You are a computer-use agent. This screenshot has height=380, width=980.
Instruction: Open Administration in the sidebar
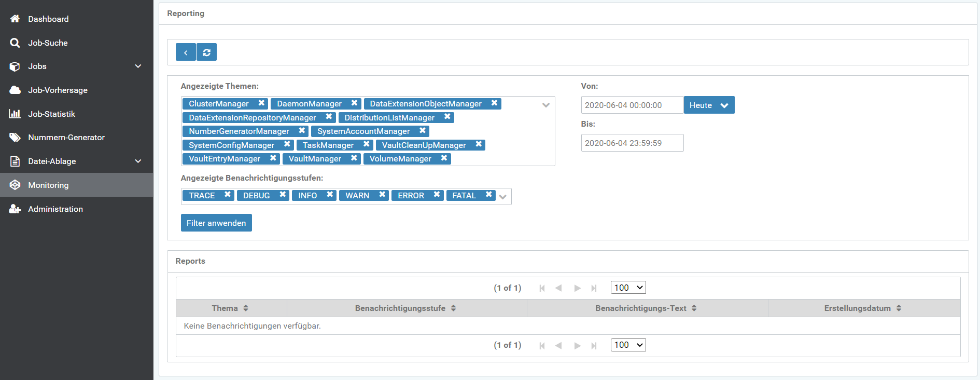point(55,209)
